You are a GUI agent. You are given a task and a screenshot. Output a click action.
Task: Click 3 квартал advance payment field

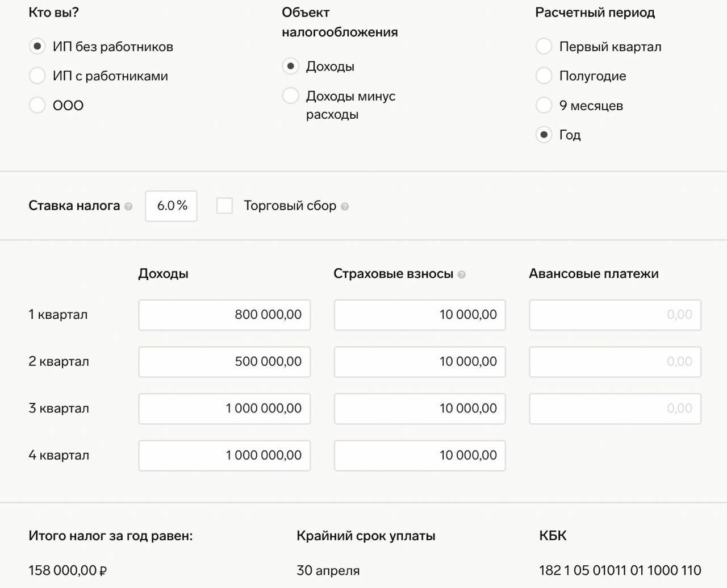615,408
